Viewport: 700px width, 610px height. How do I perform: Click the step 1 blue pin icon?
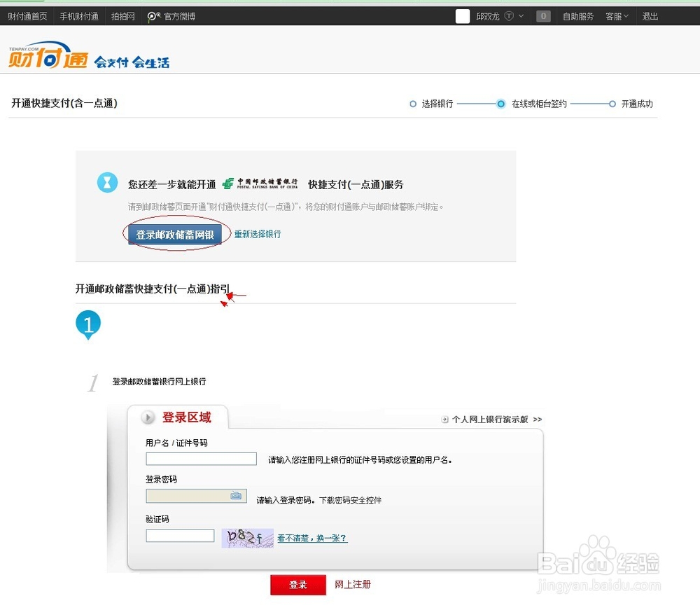click(88, 325)
